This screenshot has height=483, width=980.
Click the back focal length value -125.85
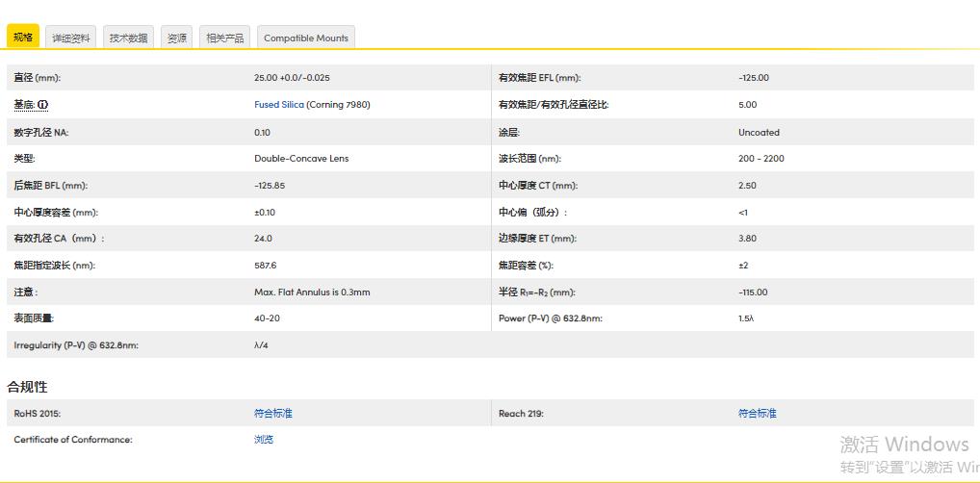pos(270,186)
